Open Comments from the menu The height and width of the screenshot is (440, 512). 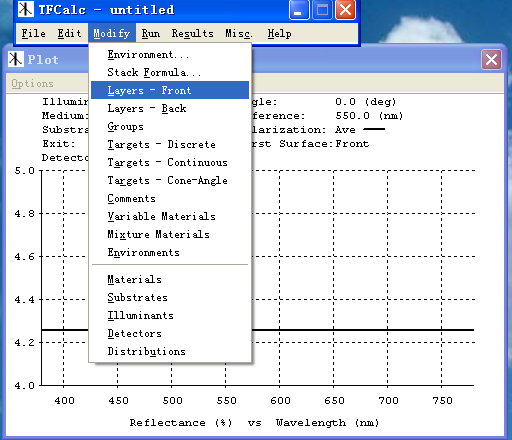coord(170,198)
